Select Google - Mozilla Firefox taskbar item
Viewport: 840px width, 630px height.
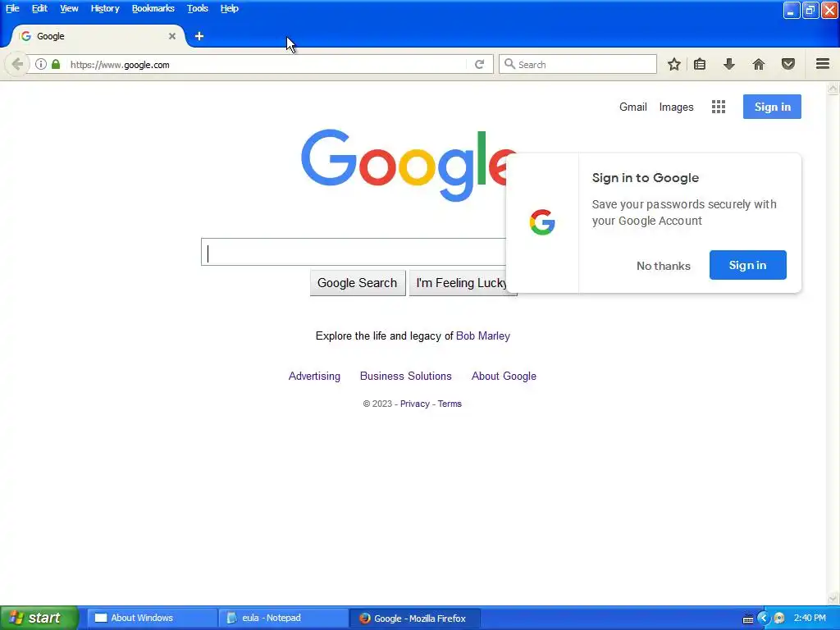[414, 618]
